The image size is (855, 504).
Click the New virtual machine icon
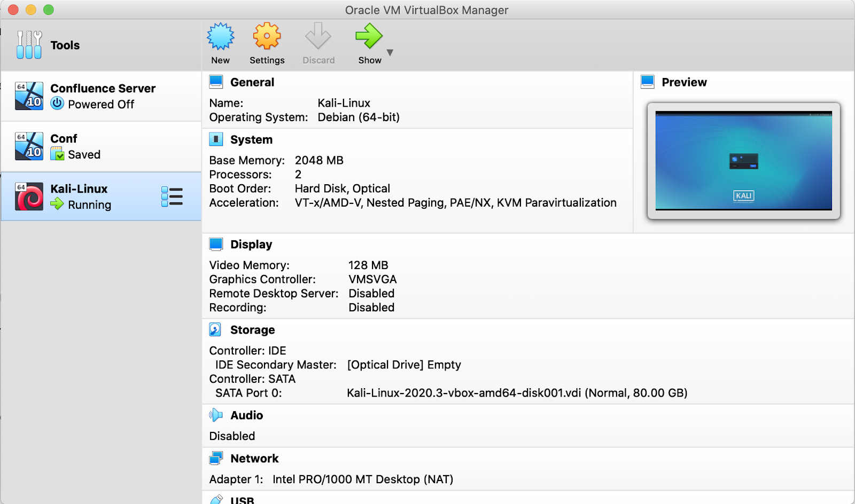(x=220, y=36)
